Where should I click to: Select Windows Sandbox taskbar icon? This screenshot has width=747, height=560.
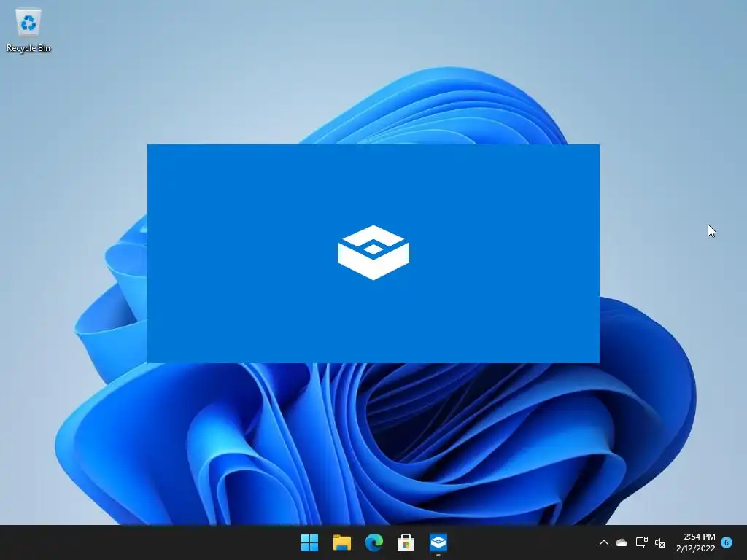438,542
